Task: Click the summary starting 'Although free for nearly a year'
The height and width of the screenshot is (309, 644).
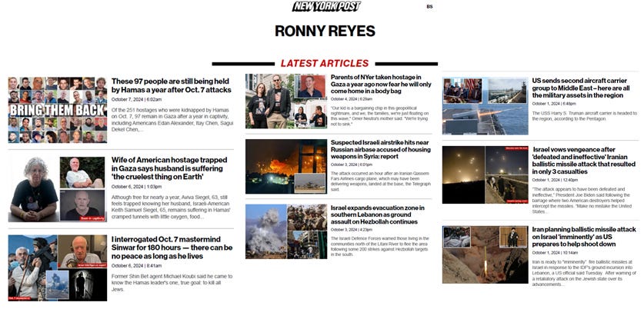Action: tap(172, 207)
